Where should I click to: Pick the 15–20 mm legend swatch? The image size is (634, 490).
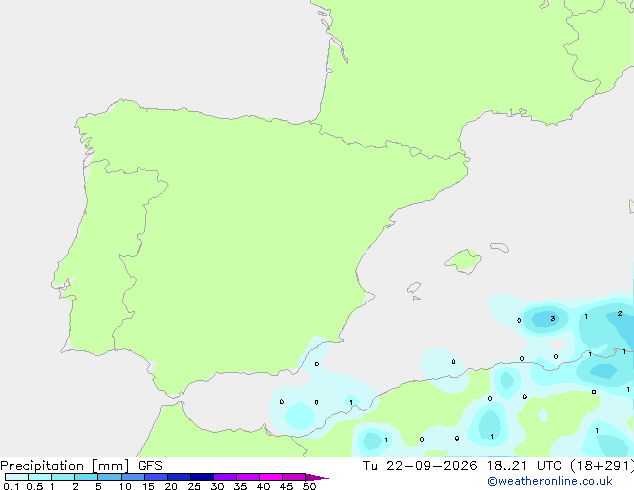click(x=156, y=477)
